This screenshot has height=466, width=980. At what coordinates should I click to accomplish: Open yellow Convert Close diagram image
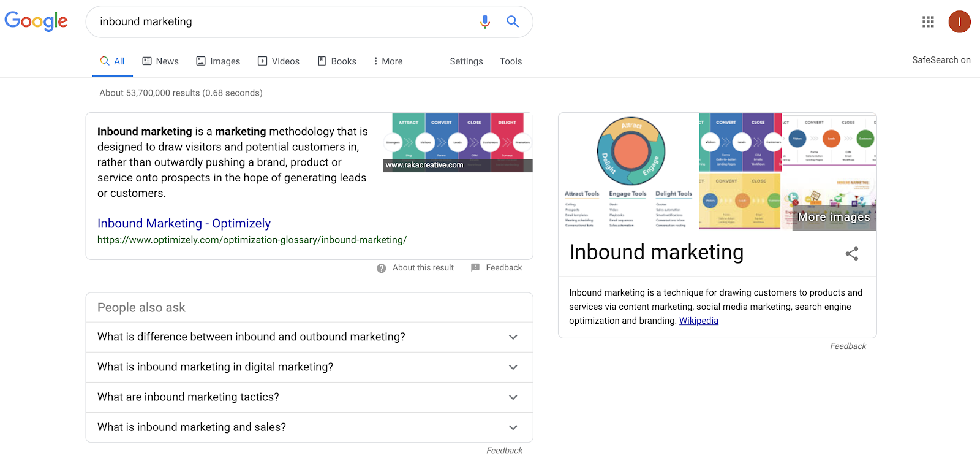[740, 201]
